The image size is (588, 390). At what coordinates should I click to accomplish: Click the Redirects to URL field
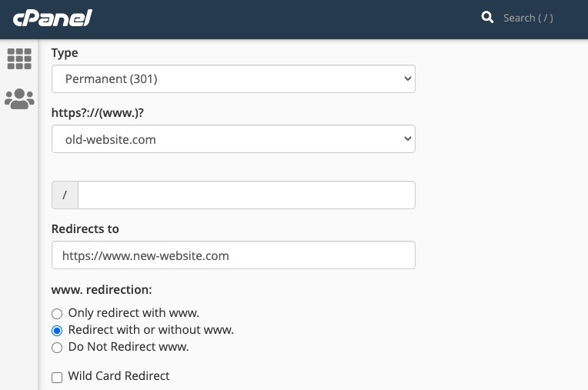[x=233, y=255]
